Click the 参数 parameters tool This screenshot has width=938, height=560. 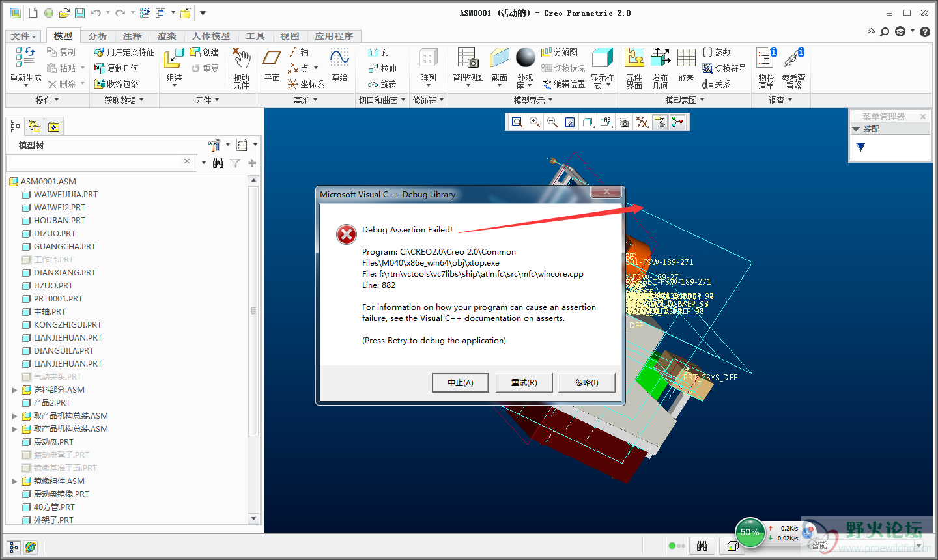(x=717, y=52)
